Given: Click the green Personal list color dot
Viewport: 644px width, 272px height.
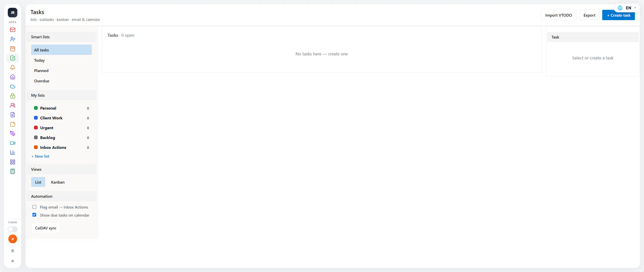Looking at the screenshot, I should point(36,108).
